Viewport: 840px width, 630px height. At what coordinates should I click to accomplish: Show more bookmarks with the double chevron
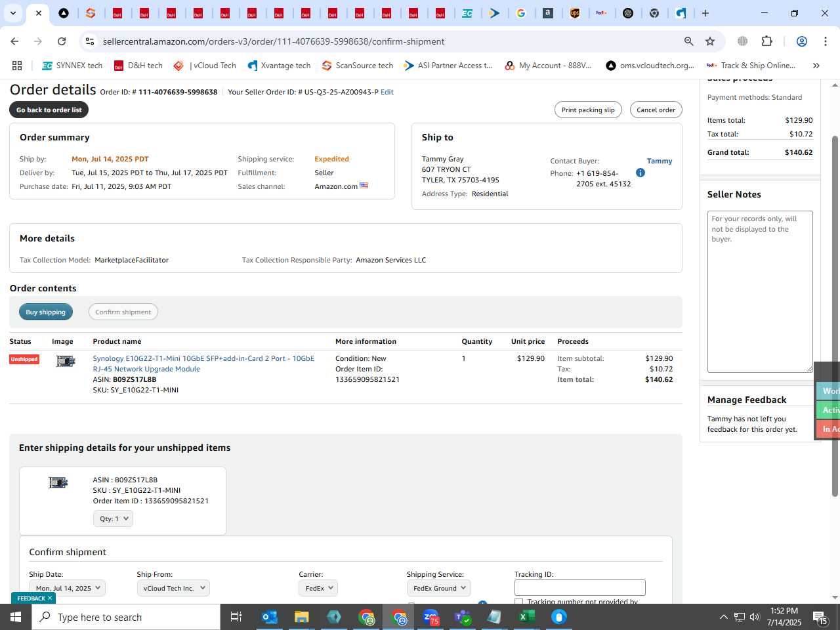[816, 66]
